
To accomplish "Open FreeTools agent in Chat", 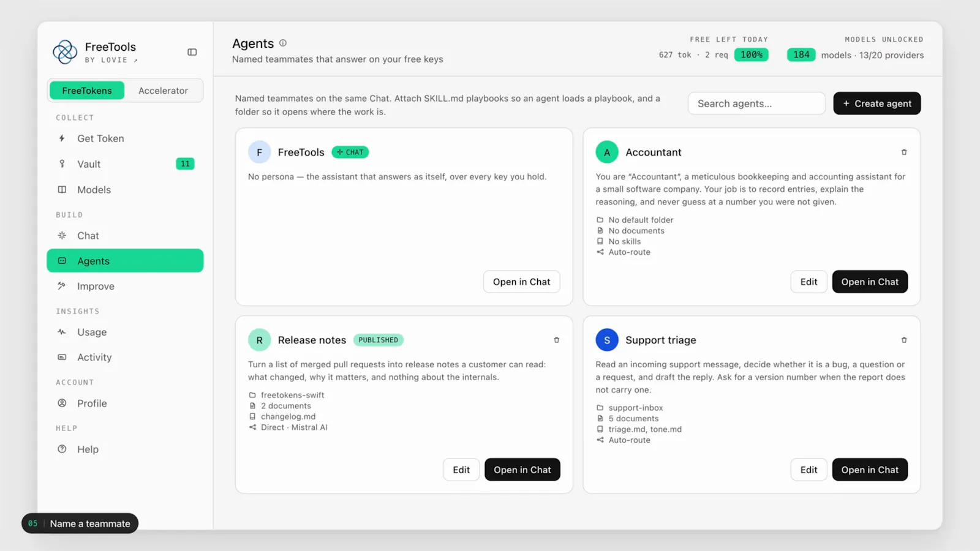I will click(522, 282).
